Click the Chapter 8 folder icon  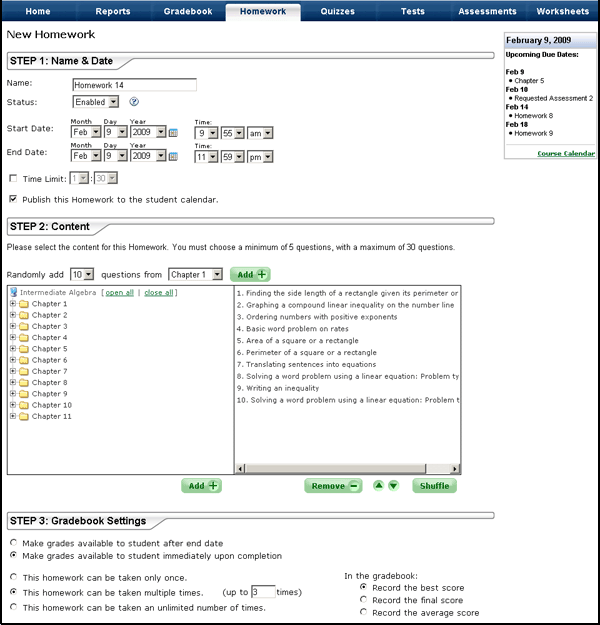tap(24, 383)
